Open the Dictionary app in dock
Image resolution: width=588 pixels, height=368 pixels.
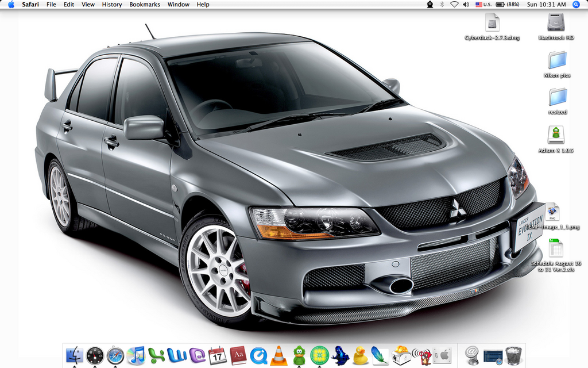(238, 355)
